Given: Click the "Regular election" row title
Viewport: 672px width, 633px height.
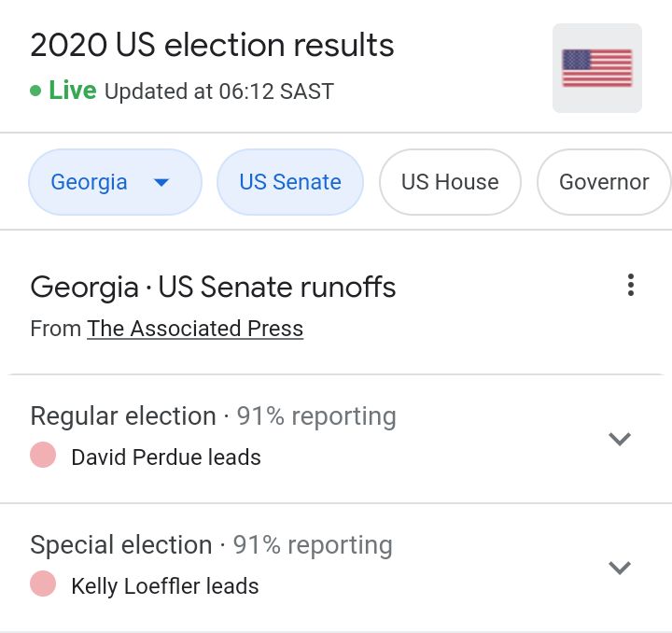Looking at the screenshot, I should [x=123, y=416].
